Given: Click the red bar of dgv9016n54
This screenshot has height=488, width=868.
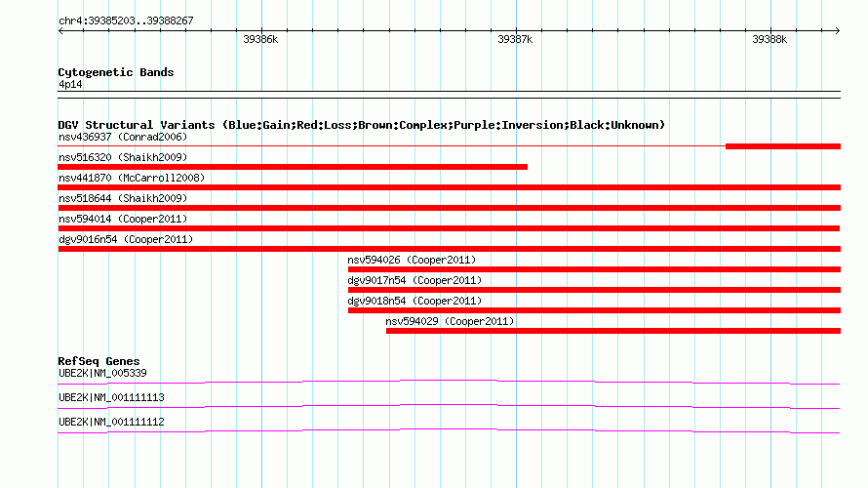Looking at the screenshot, I should click(450, 249).
